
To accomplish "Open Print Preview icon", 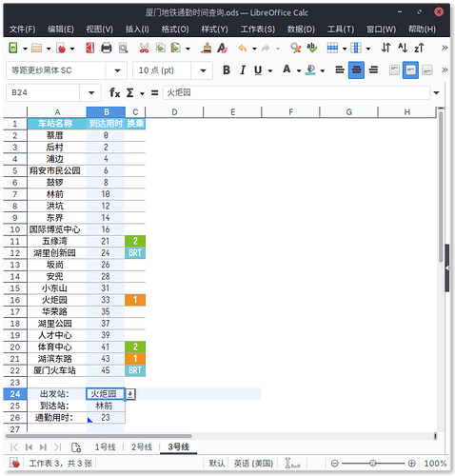I will point(123,49).
